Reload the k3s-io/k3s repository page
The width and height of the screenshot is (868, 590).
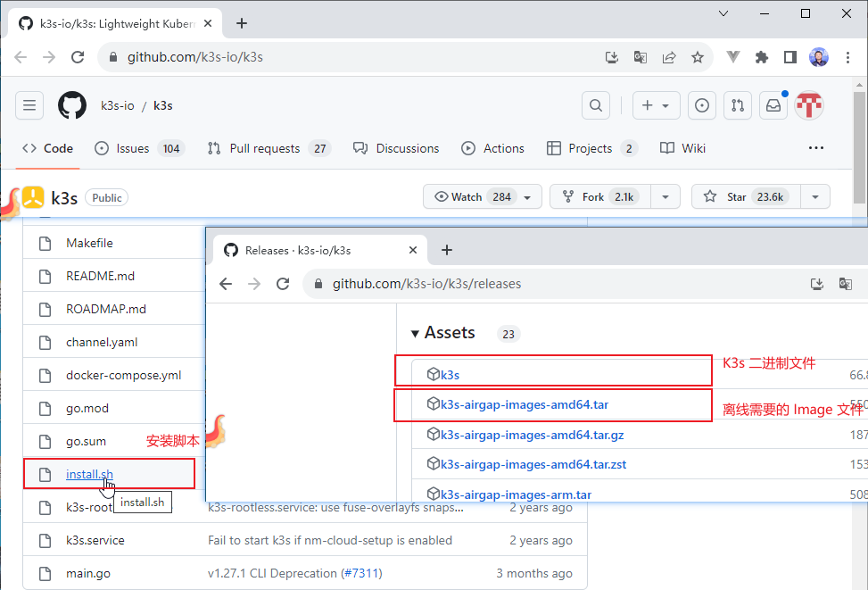tap(78, 57)
